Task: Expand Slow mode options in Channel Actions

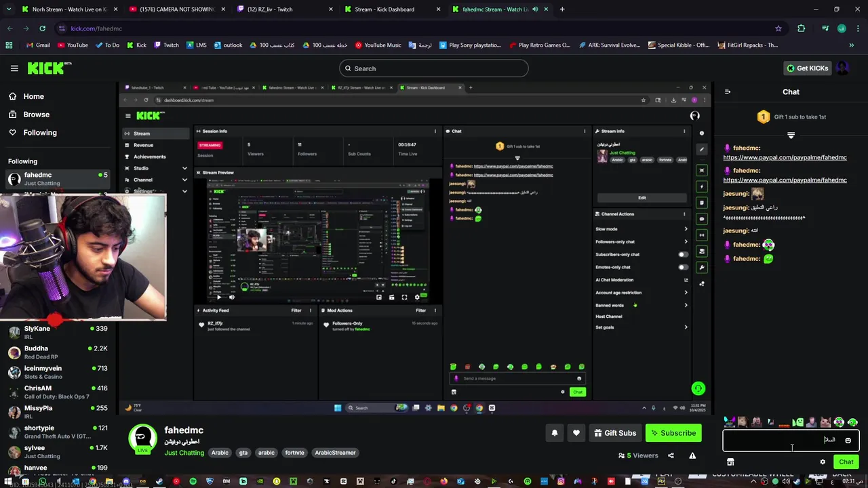Action: point(686,229)
